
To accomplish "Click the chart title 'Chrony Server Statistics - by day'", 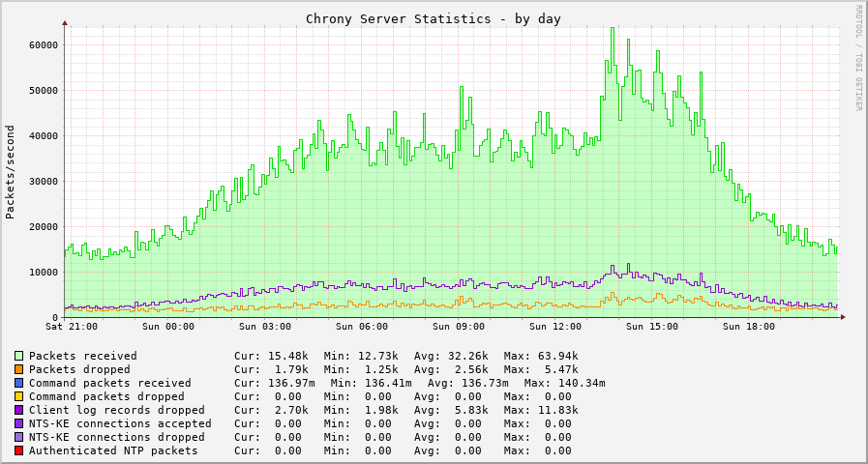I will (x=434, y=19).
